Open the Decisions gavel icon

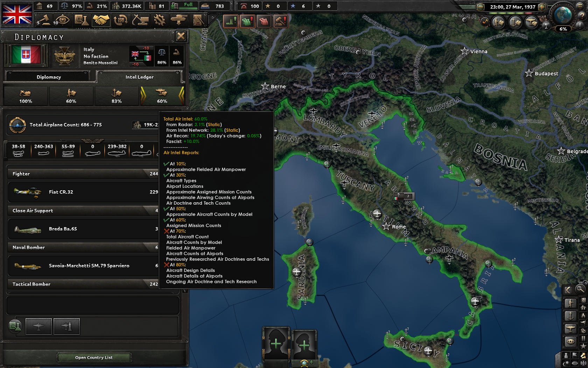click(x=44, y=20)
